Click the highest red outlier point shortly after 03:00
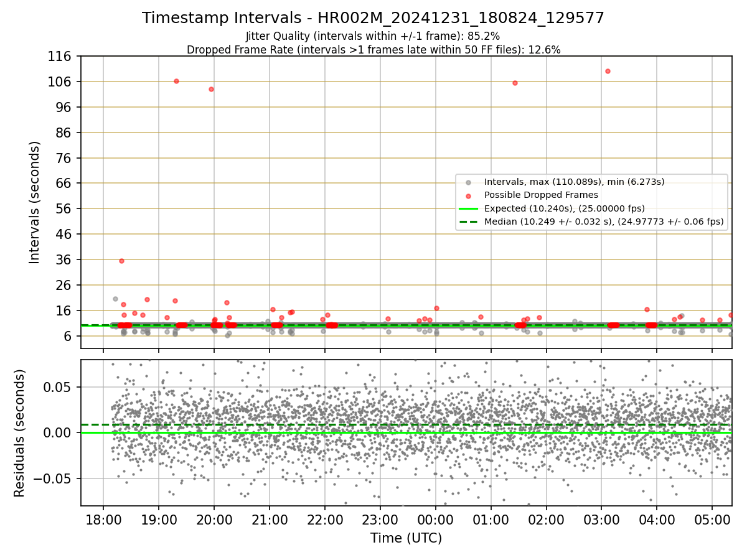The height and width of the screenshot is (560, 747). [x=608, y=71]
